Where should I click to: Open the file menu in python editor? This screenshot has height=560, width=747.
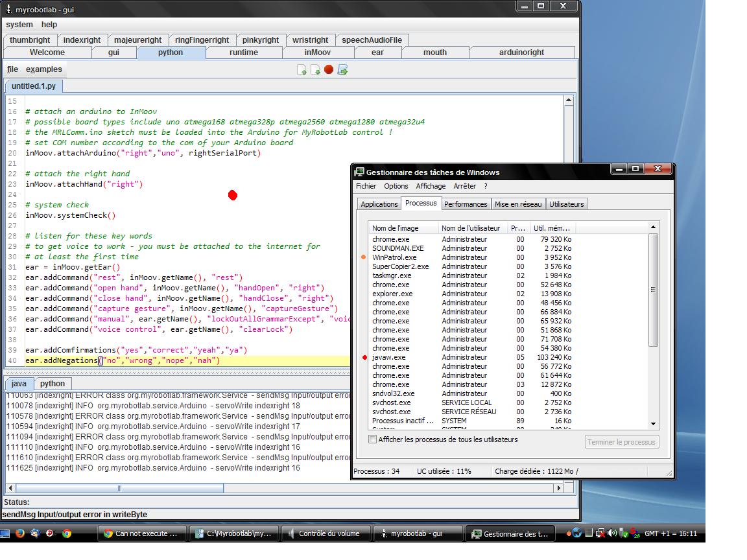(12, 69)
